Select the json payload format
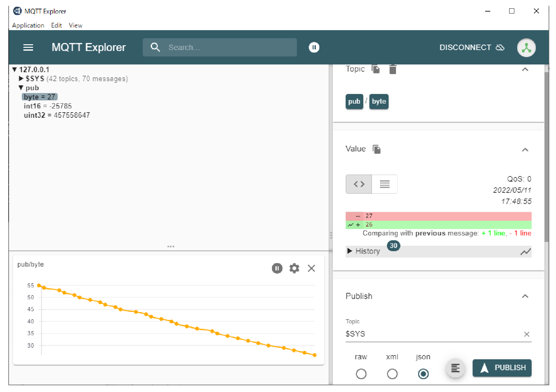This screenshot has height=392, width=556. click(423, 374)
